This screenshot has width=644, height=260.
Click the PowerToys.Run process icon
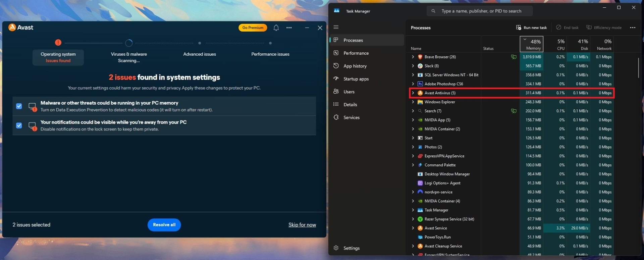(x=420, y=237)
